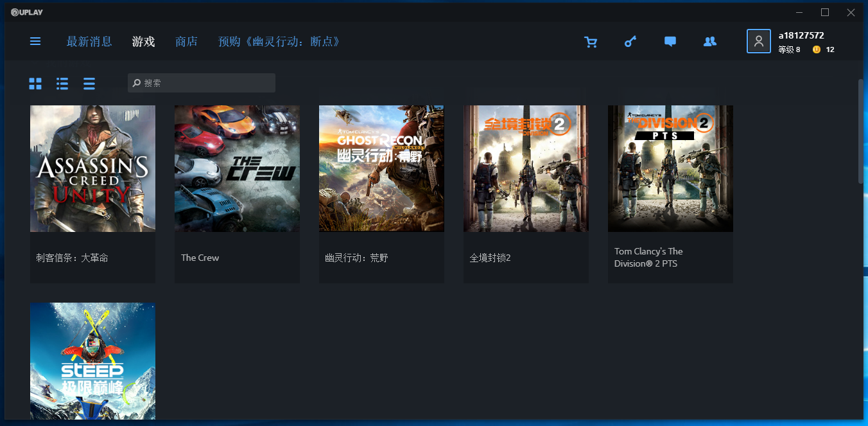868x426 pixels.
Task: Click the Uplay logo in title bar
Action: pyautogui.click(x=27, y=12)
